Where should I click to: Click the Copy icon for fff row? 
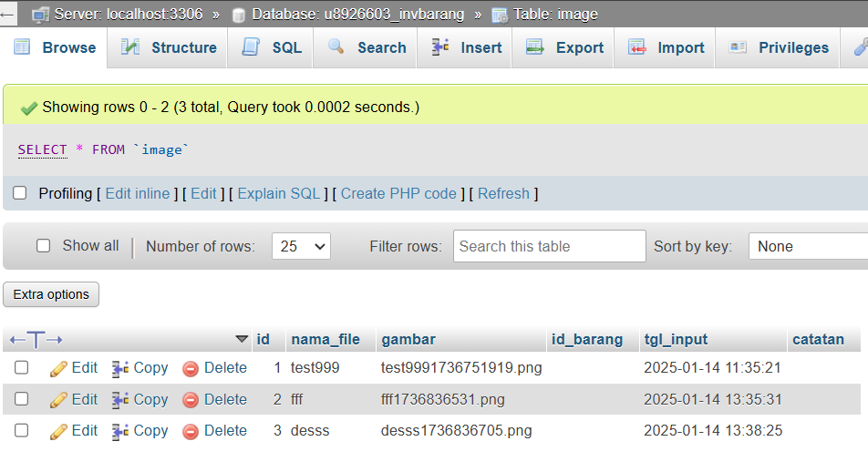[x=120, y=399]
